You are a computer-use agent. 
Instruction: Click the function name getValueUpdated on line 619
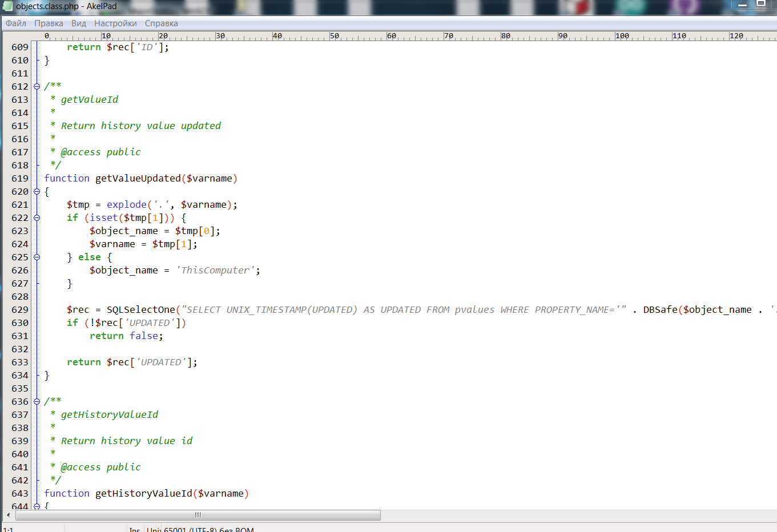point(138,178)
